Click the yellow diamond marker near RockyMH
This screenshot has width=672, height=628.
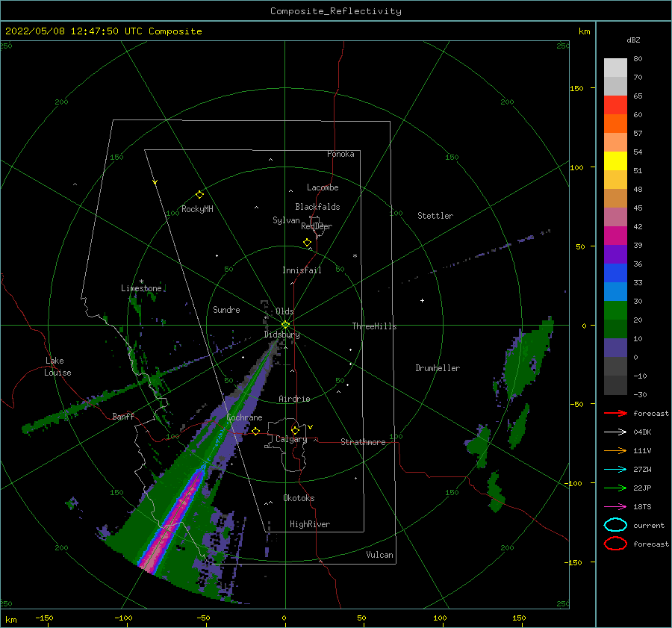(199, 195)
